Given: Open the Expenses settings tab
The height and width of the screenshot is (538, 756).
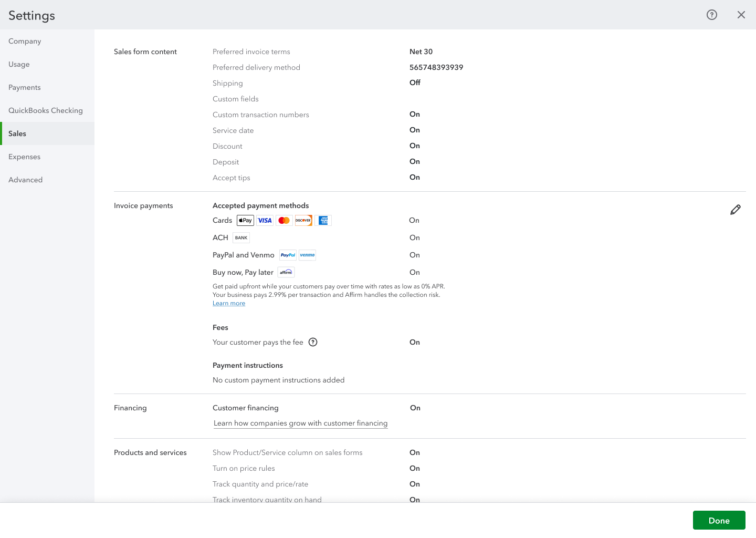Looking at the screenshot, I should [24, 157].
